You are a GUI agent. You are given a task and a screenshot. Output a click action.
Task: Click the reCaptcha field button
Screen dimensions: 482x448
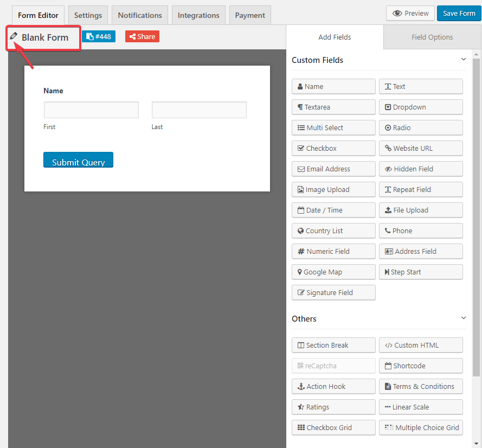pyautogui.click(x=333, y=366)
